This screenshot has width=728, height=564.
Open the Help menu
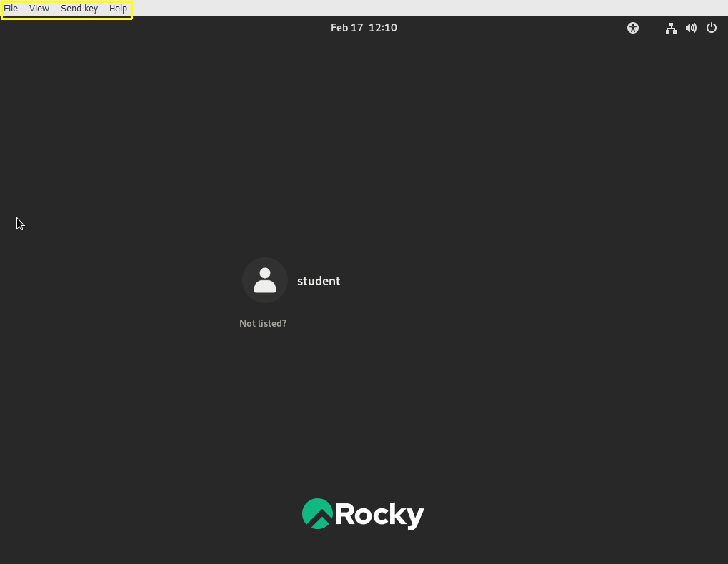(x=118, y=9)
